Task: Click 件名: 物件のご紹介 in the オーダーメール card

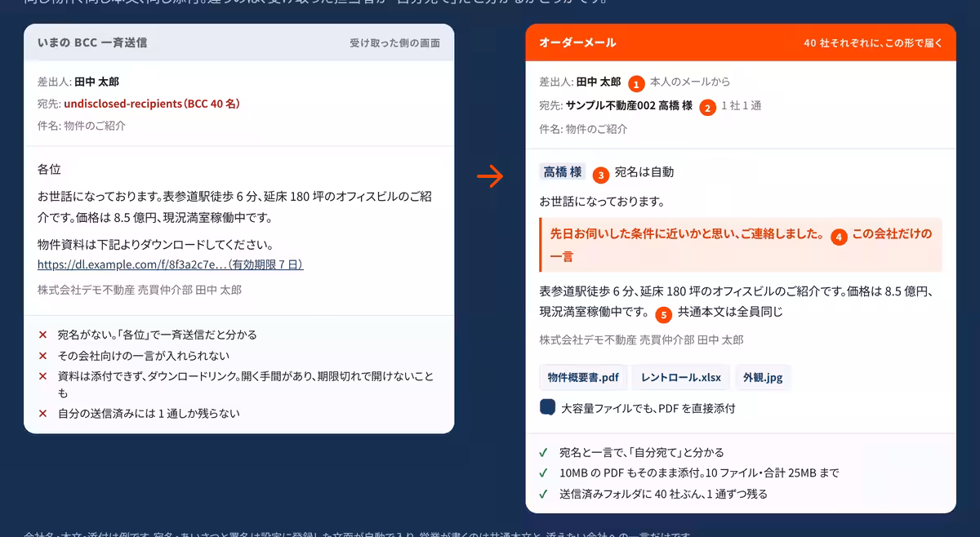Action: (x=584, y=129)
